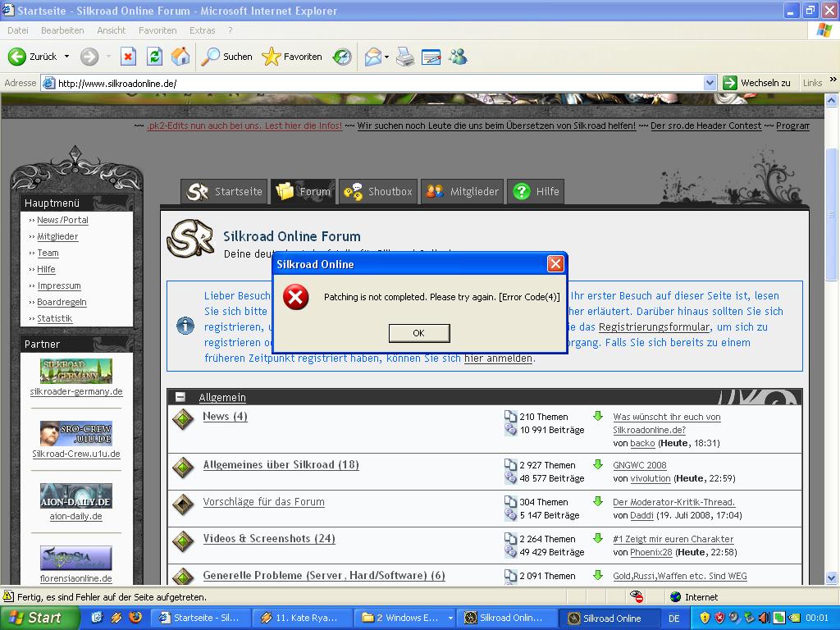Viewport: 840px width, 630px height.
Task: Click the URL address input field
Action: 377,83
